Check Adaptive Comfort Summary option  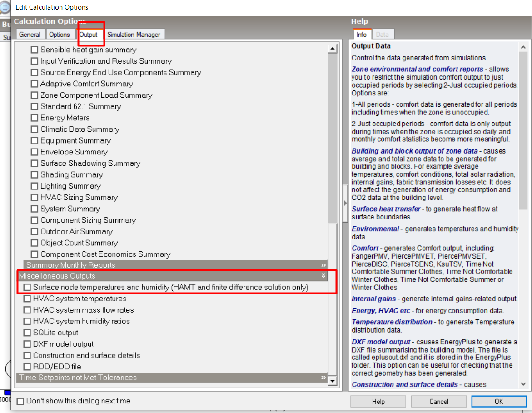tap(34, 84)
